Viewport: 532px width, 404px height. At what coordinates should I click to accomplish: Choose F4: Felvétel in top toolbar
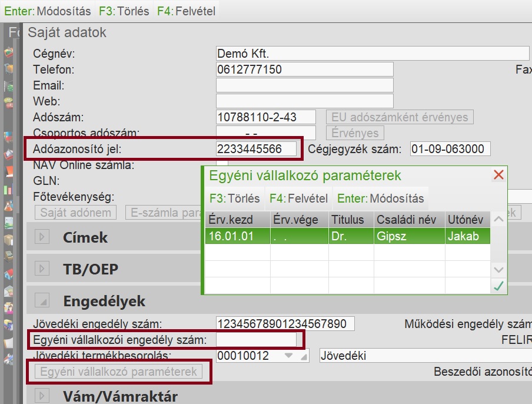point(187,11)
